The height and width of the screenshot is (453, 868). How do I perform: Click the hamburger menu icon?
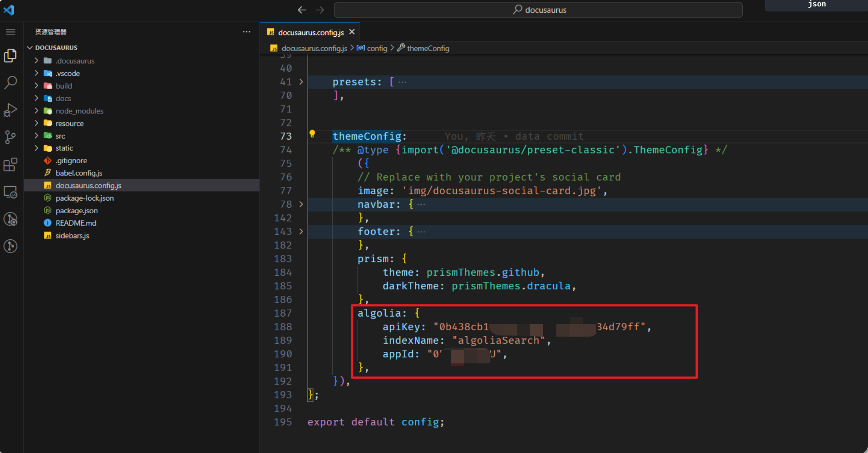pyautogui.click(x=10, y=32)
